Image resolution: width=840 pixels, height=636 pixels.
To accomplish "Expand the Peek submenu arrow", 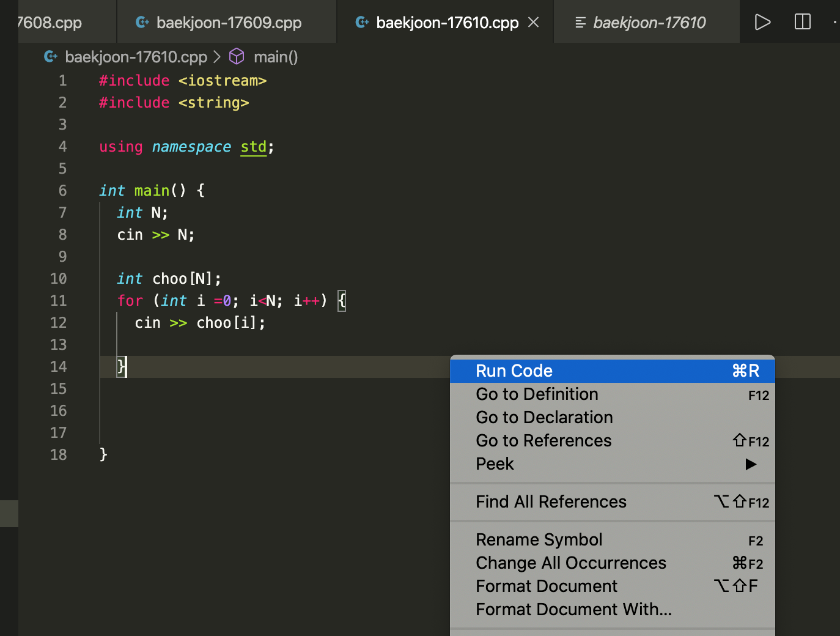I will pyautogui.click(x=751, y=464).
